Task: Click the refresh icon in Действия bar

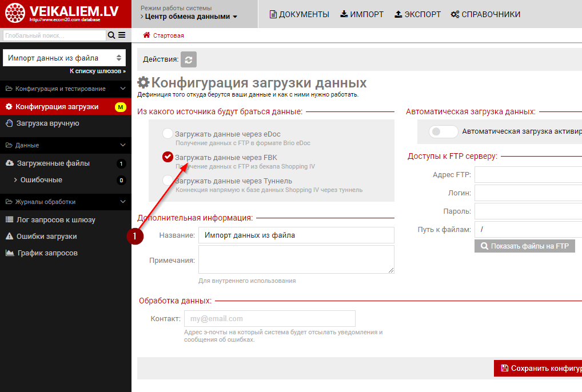Action: coord(189,59)
